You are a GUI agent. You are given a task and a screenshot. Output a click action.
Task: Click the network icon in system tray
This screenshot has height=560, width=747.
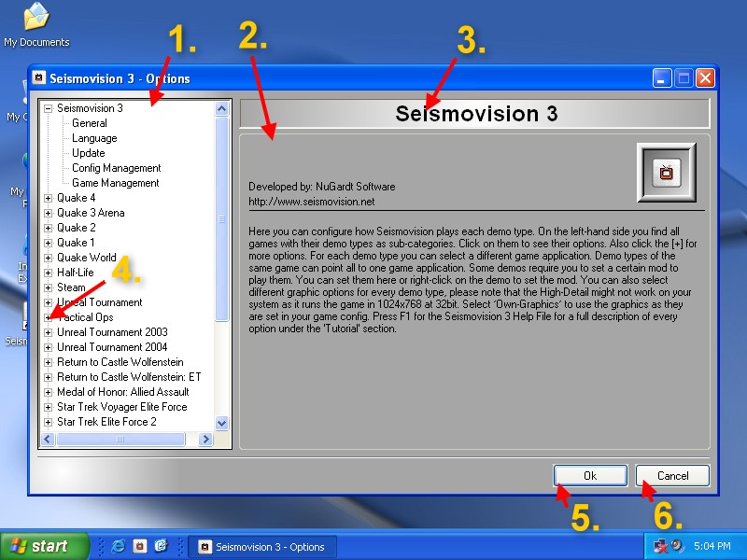pyautogui.click(x=661, y=546)
